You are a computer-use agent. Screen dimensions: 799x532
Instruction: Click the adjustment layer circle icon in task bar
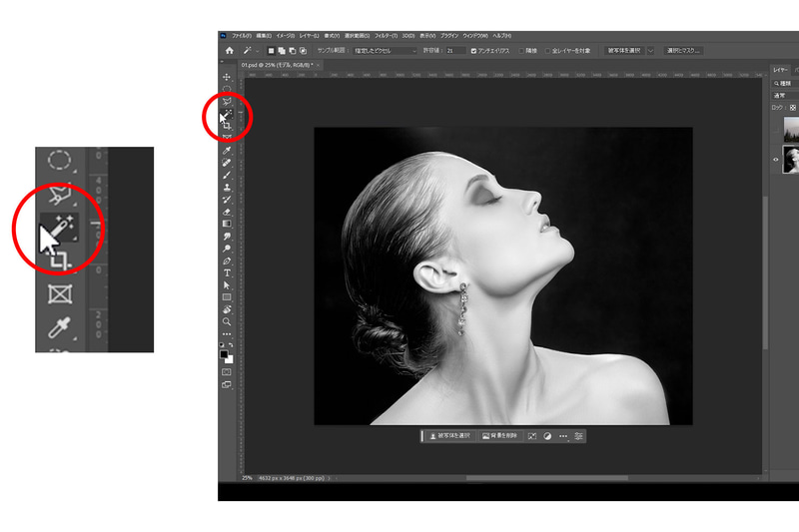[547, 436]
